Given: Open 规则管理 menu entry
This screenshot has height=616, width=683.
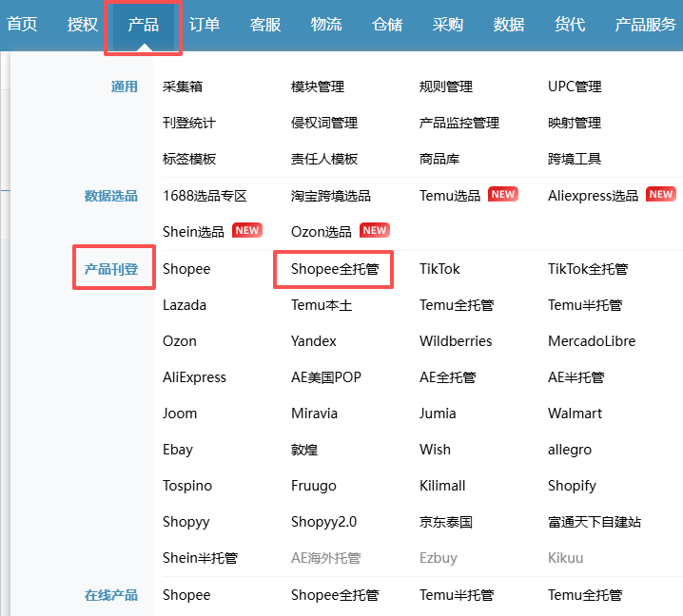Looking at the screenshot, I should (446, 87).
